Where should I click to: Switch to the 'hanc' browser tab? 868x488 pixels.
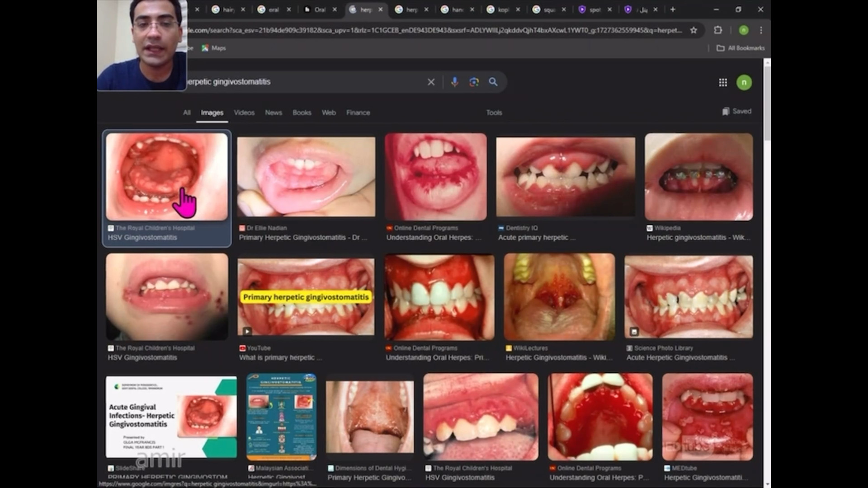453,9
